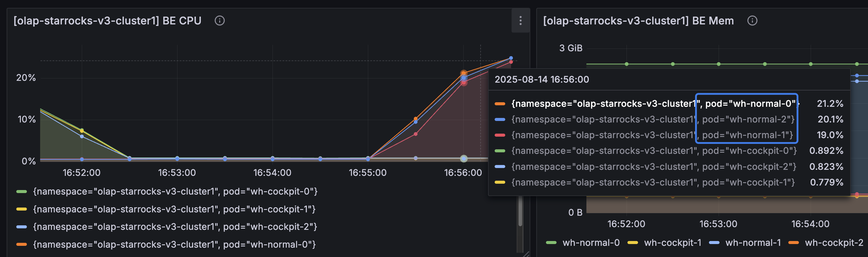Viewport: 868px width, 257px height.
Task: Click yellow swatch of wh-cockpit-1 CPU legend
Action: pyautogui.click(x=21, y=209)
